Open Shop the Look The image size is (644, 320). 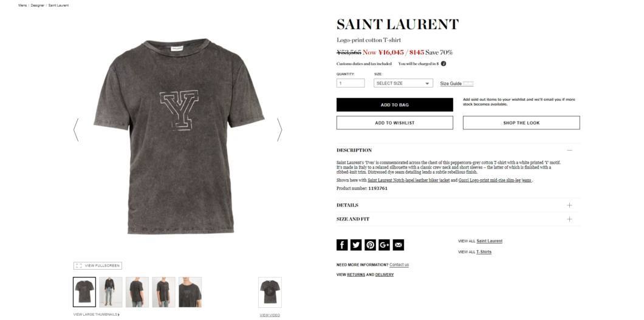click(x=521, y=123)
